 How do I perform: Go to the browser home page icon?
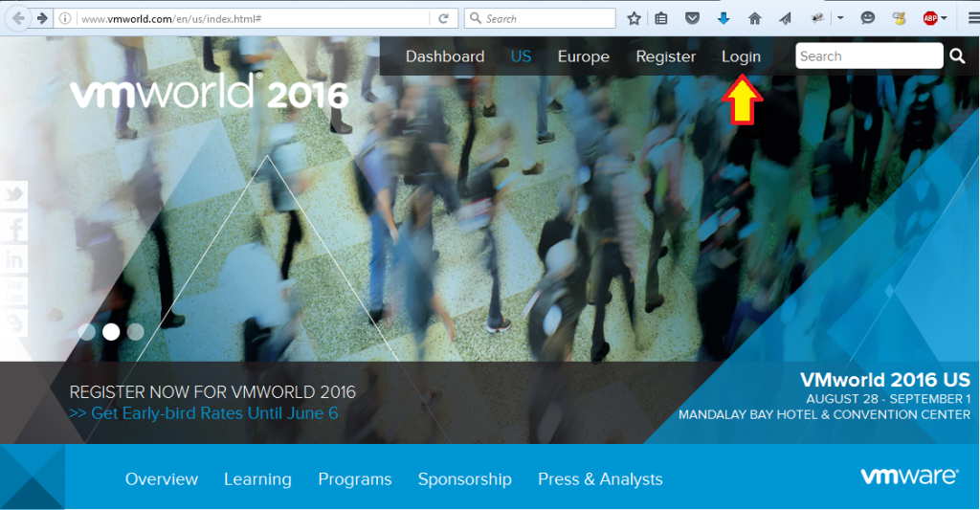click(754, 18)
